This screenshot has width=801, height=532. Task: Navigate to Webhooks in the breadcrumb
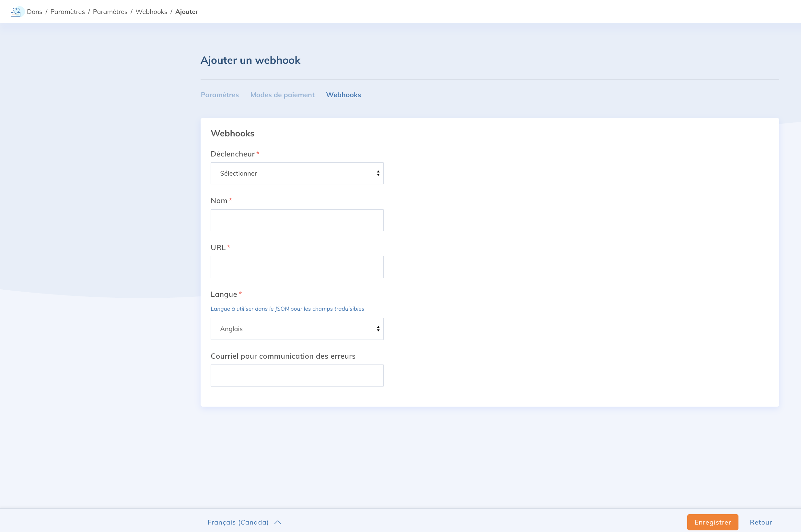151,12
